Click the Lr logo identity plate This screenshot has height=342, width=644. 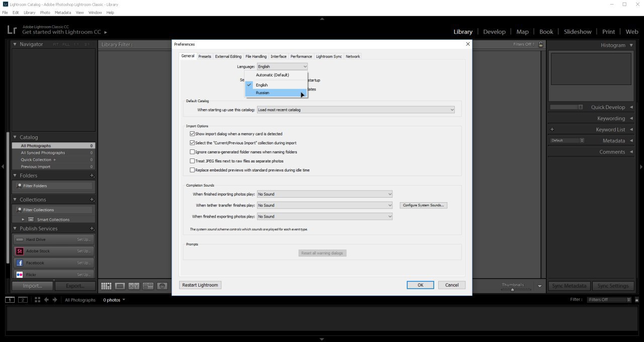tap(12, 30)
